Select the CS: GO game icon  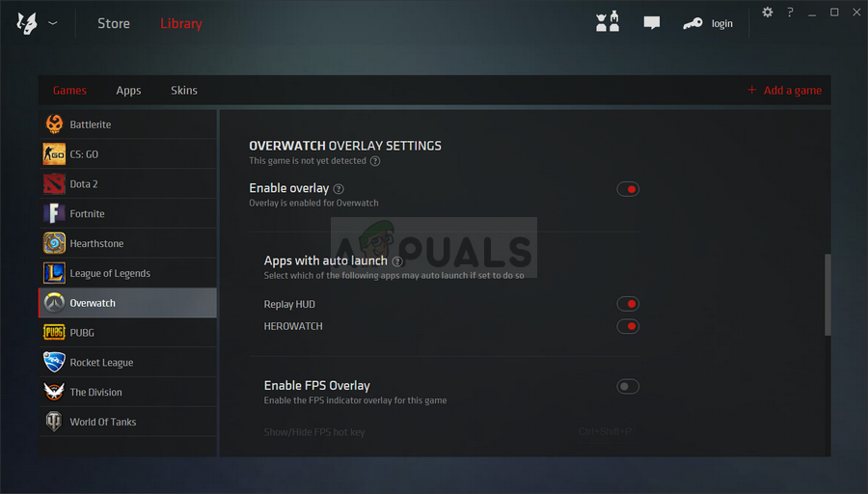point(54,154)
